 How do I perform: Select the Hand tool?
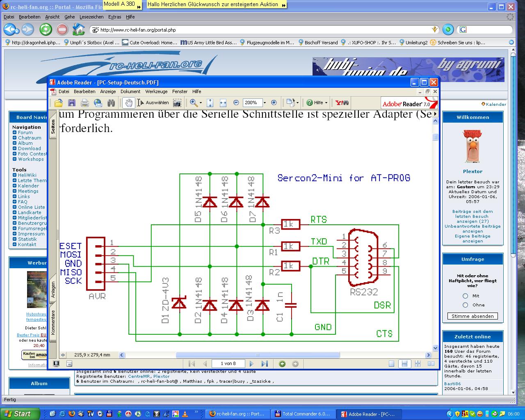[129, 103]
